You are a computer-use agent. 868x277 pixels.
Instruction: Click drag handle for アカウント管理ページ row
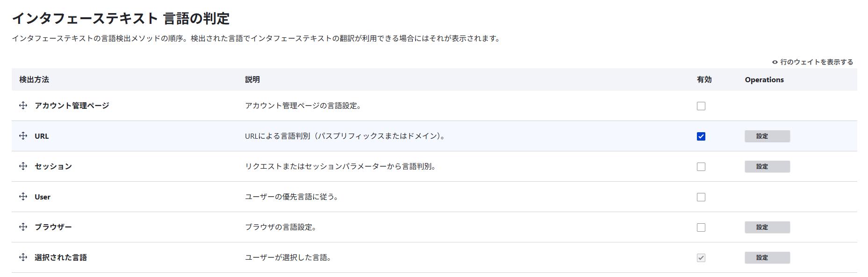(x=23, y=106)
